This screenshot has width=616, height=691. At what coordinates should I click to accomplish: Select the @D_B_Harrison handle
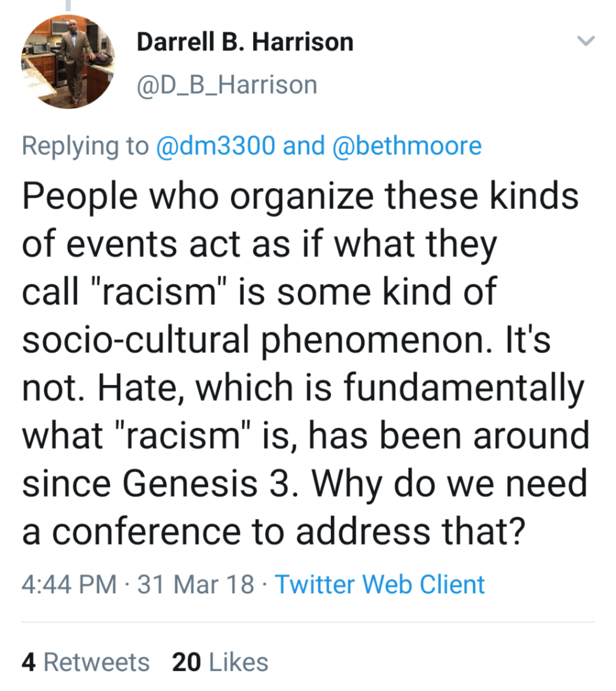pos(227,85)
